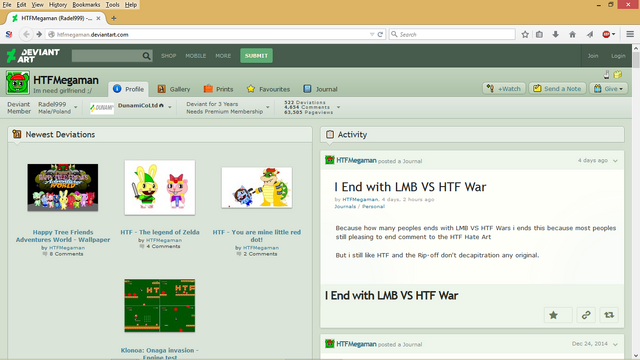Click the Adblock Plus toolbar icon
This screenshot has height=360, width=640.
(x=606, y=35)
